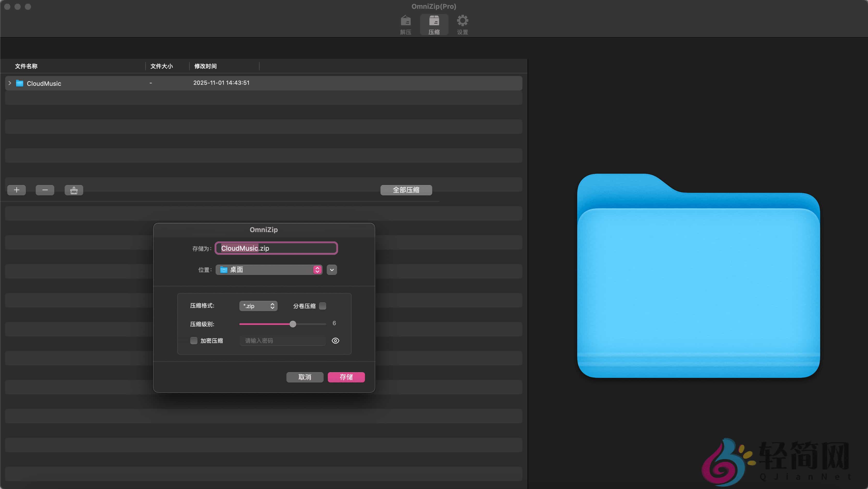
Task: Click the 请输入密码 password input field
Action: pos(282,340)
